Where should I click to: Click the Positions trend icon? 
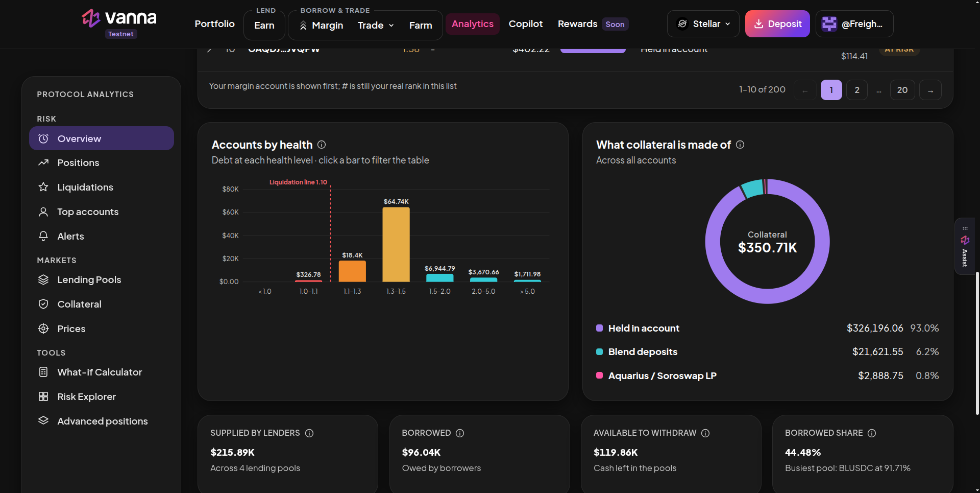coord(43,162)
